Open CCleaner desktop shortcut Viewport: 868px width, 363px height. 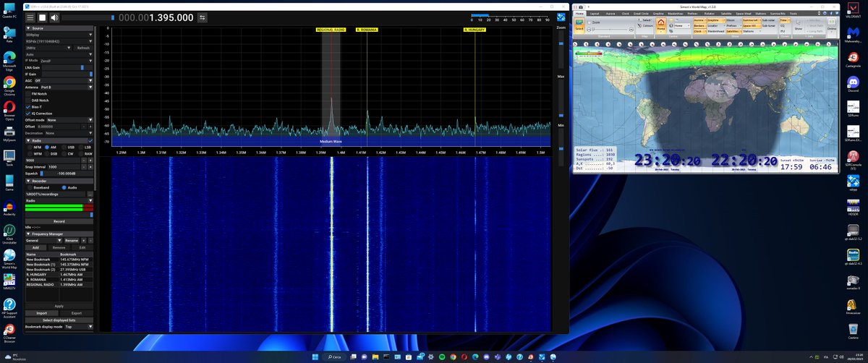9,333
